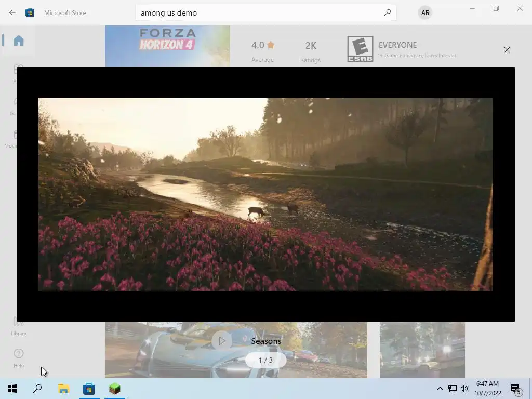The width and height of the screenshot is (532, 399).
Task: Minimize the Microsoft Store window
Action: [472, 8]
